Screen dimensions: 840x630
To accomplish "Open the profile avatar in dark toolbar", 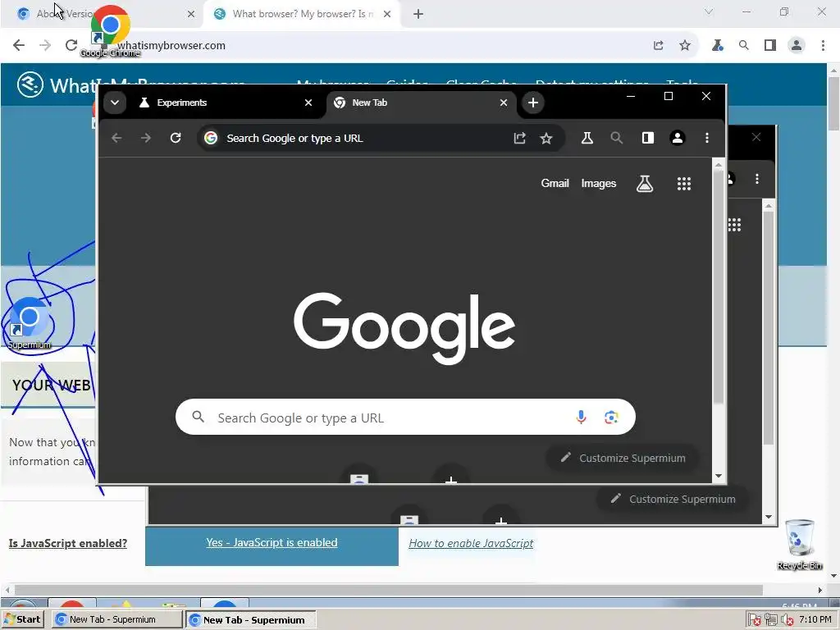I will (677, 138).
